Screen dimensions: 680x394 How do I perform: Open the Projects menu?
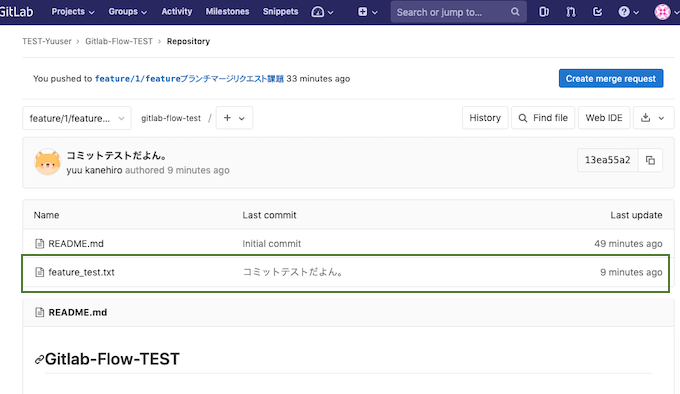coord(72,12)
